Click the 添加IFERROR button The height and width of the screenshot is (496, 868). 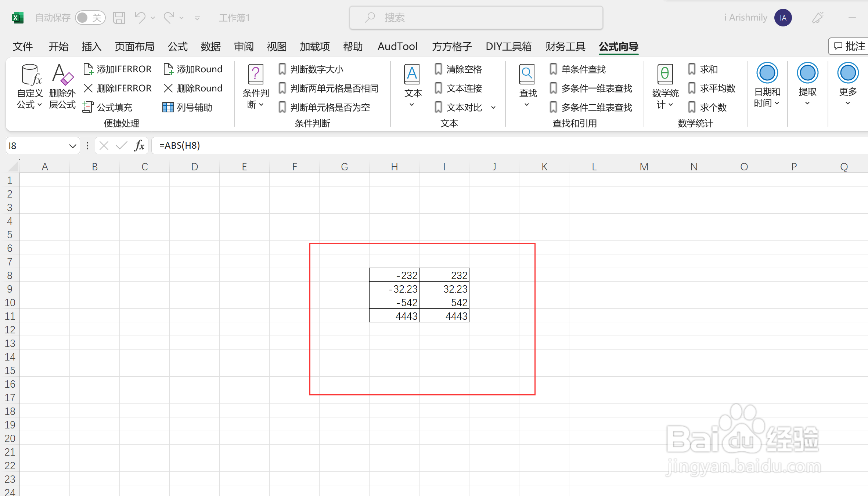[x=118, y=69]
